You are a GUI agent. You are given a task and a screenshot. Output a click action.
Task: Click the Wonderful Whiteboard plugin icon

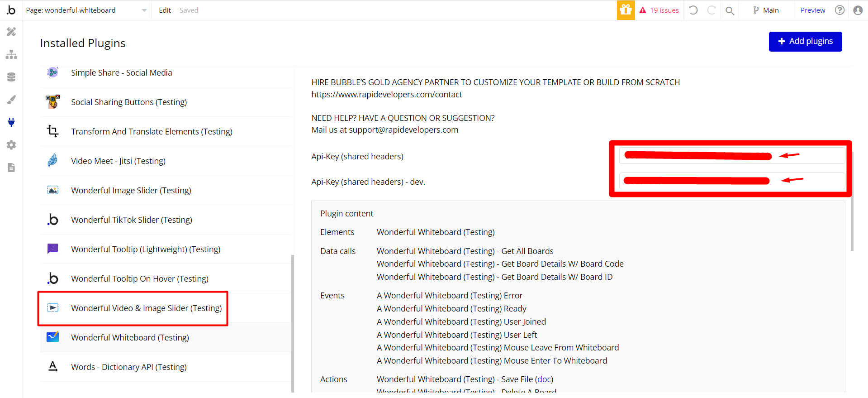(x=53, y=337)
